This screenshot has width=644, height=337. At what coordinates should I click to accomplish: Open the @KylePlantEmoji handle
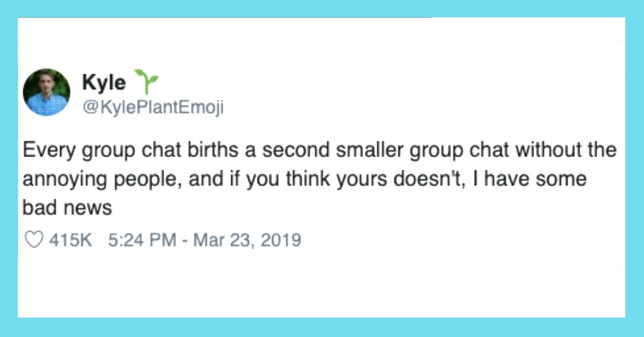point(152,106)
